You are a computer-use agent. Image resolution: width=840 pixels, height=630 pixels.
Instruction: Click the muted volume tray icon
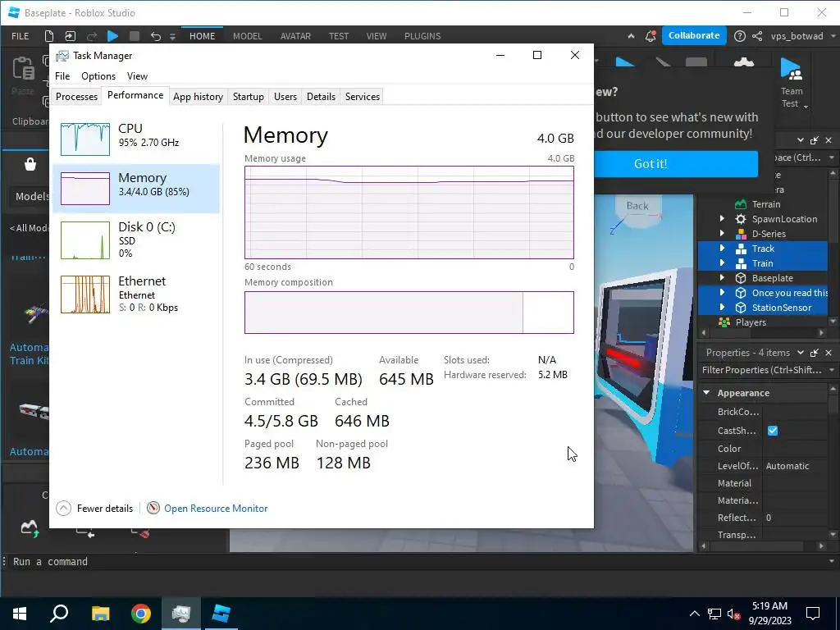point(733,614)
